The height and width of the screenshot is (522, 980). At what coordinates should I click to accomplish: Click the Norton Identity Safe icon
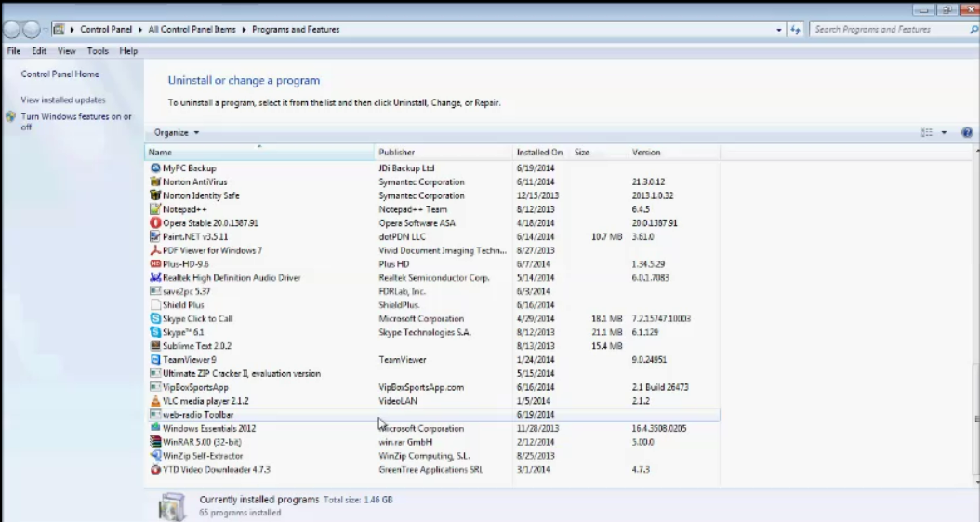pos(155,195)
